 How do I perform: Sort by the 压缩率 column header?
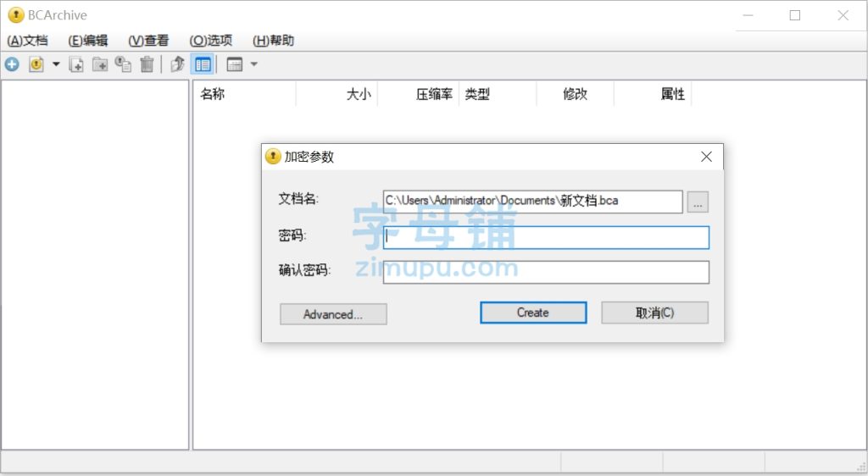coord(418,94)
